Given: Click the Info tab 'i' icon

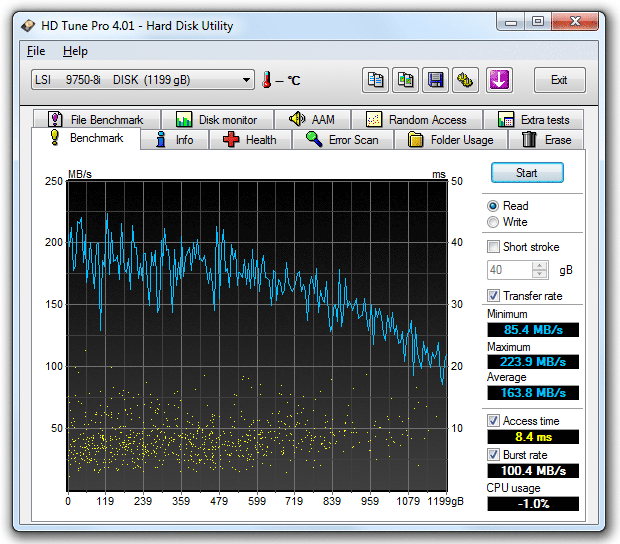Looking at the screenshot, I should [161, 140].
